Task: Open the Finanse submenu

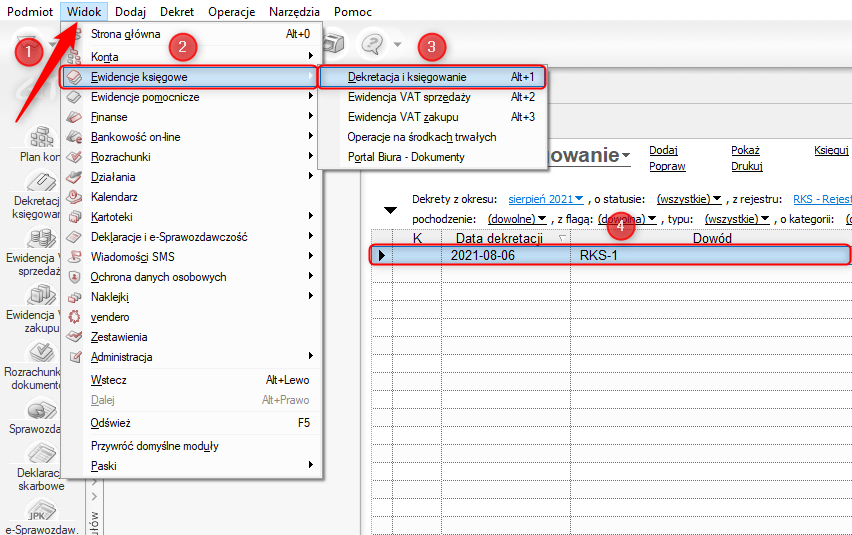Action: 191,117
